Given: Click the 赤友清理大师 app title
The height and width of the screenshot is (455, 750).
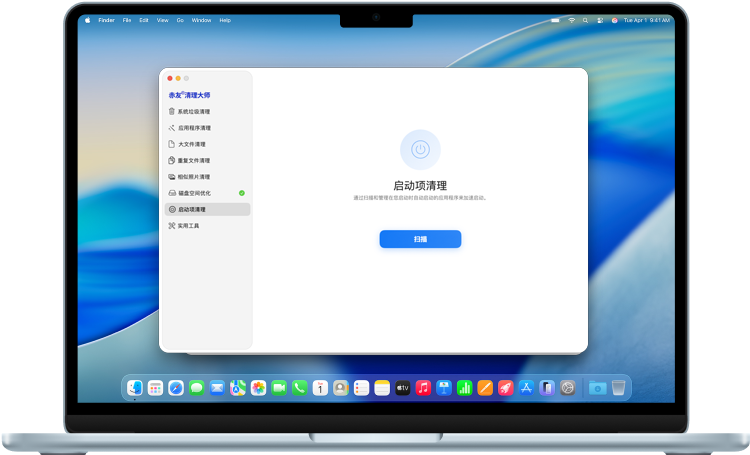Looking at the screenshot, I should 189,94.
